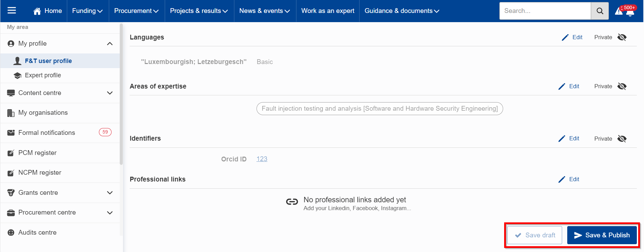Click the chain link icon

coord(292,202)
